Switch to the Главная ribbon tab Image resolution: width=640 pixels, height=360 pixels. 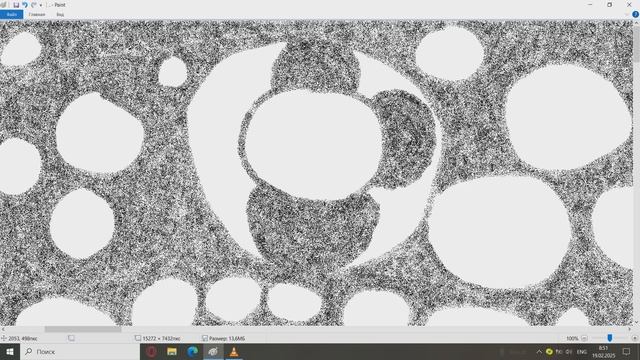(37, 14)
